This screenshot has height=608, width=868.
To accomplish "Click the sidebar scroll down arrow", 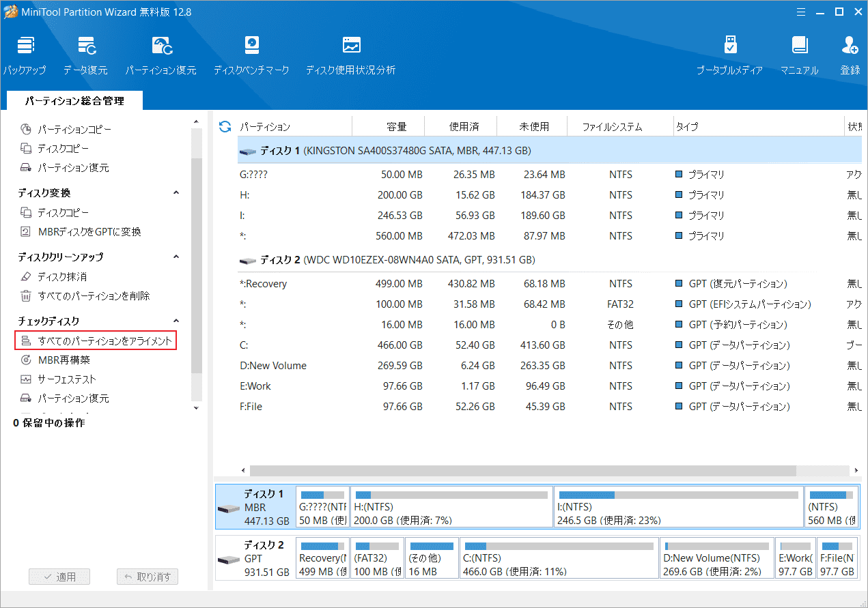I will coord(197,408).
